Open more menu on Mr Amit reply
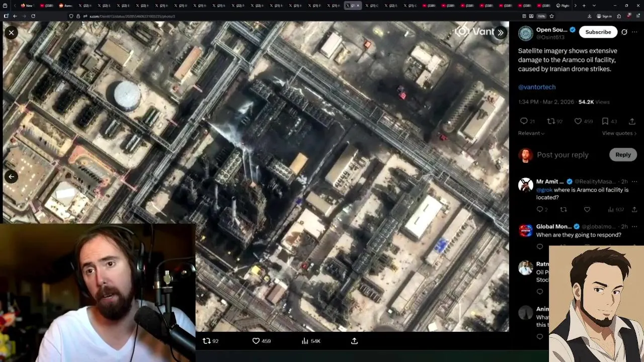Image resolution: width=644 pixels, height=362 pixels. pos(634,182)
